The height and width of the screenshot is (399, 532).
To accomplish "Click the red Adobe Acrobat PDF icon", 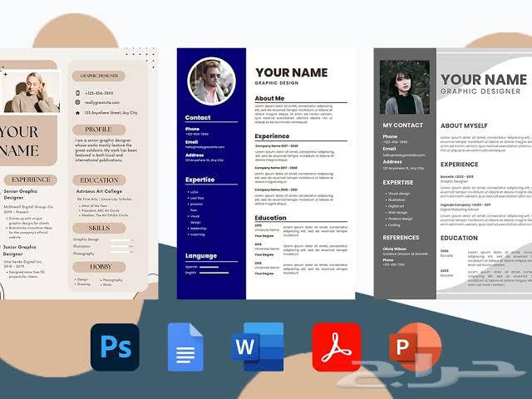I will click(337, 347).
